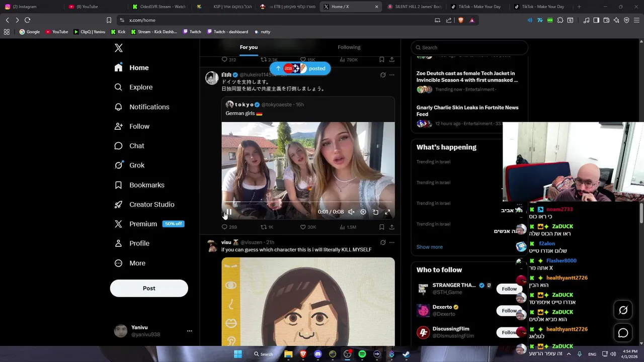
Task: Open the Windows Start menu
Action: (x=238, y=354)
